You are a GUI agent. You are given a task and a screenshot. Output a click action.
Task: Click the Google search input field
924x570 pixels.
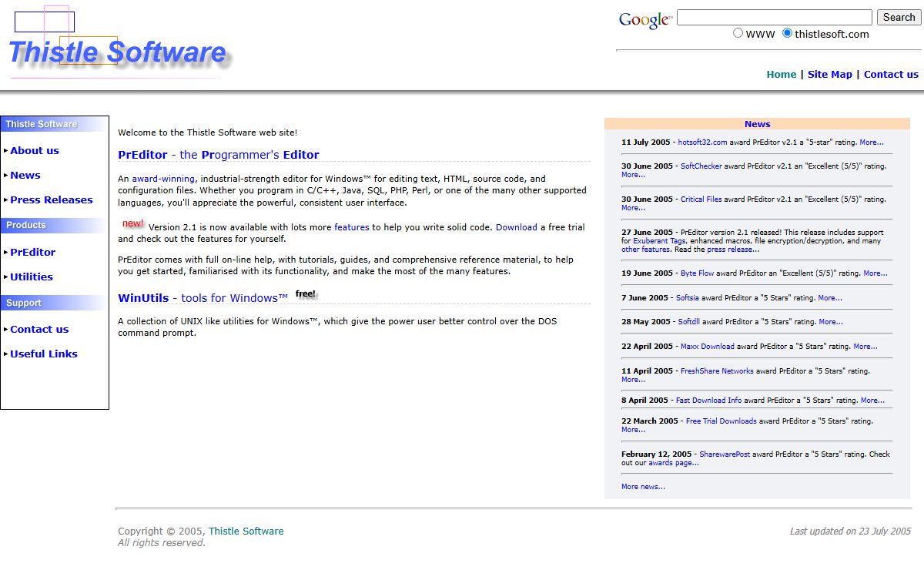(775, 17)
